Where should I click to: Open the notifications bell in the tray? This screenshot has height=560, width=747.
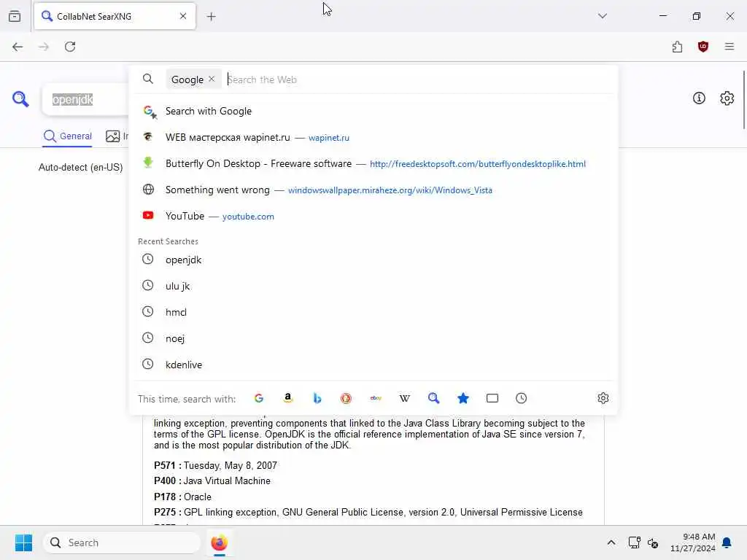click(727, 542)
